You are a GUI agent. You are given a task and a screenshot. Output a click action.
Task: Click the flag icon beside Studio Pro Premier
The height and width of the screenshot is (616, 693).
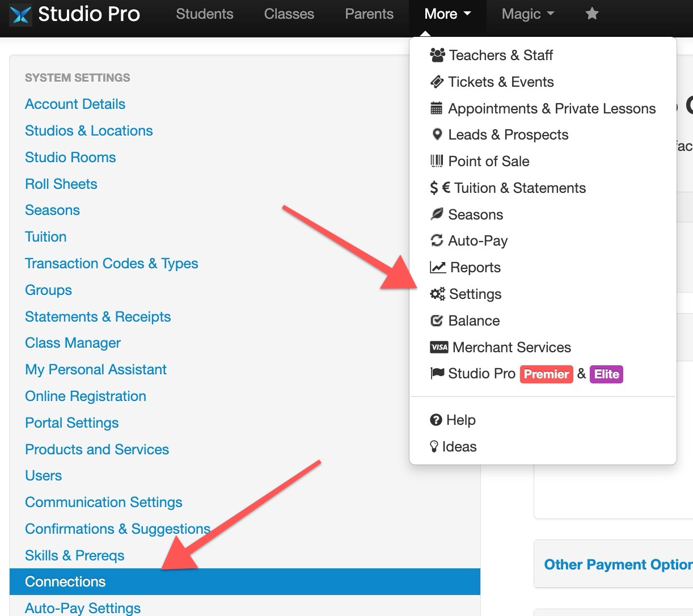437,373
